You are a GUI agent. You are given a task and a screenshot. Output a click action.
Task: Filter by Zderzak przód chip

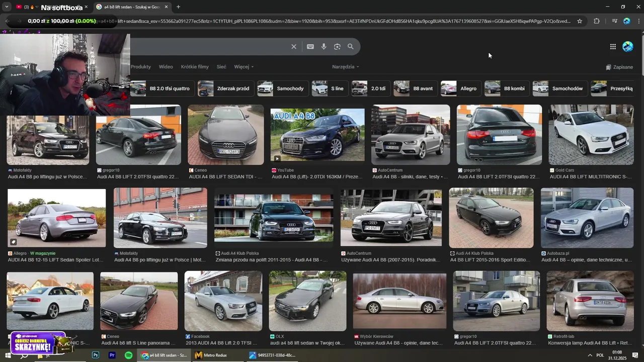tap(225, 88)
